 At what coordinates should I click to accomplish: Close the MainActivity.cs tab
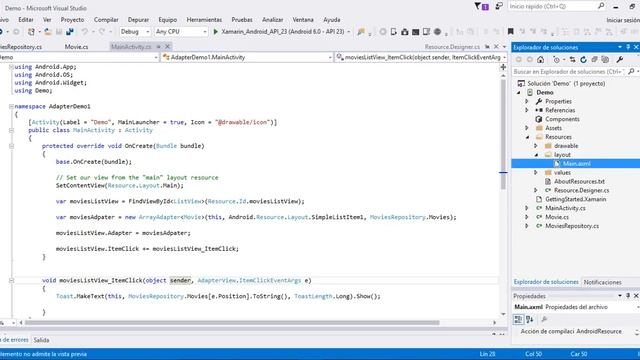(x=167, y=47)
